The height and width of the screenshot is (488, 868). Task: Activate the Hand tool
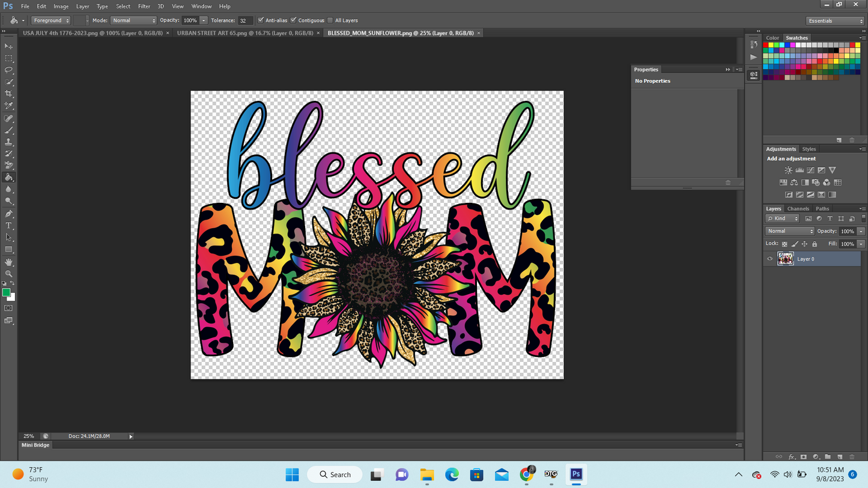click(8, 262)
